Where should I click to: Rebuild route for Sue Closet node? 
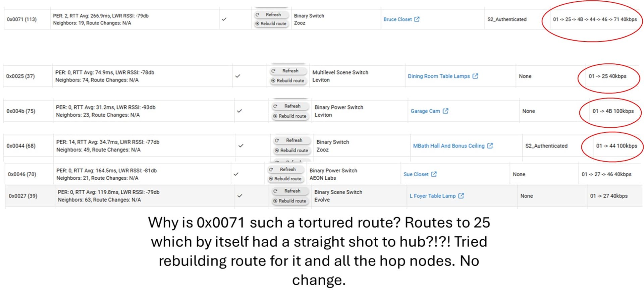[286, 179]
